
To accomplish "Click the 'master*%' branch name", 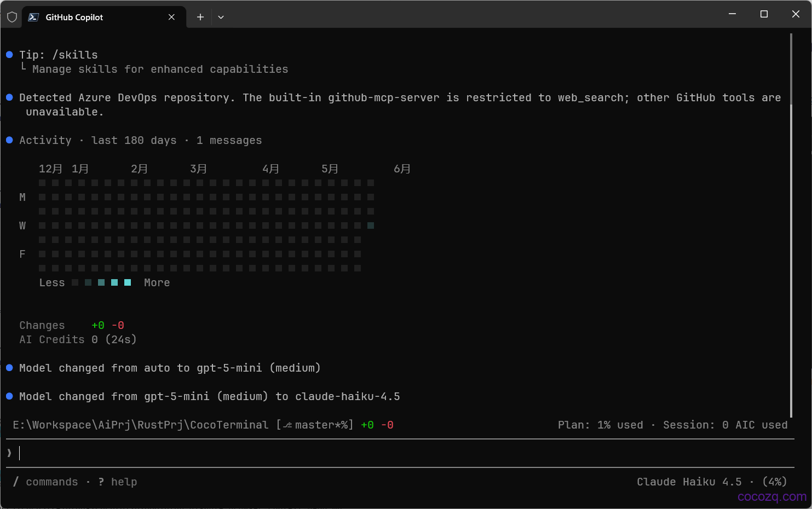I will pos(321,425).
